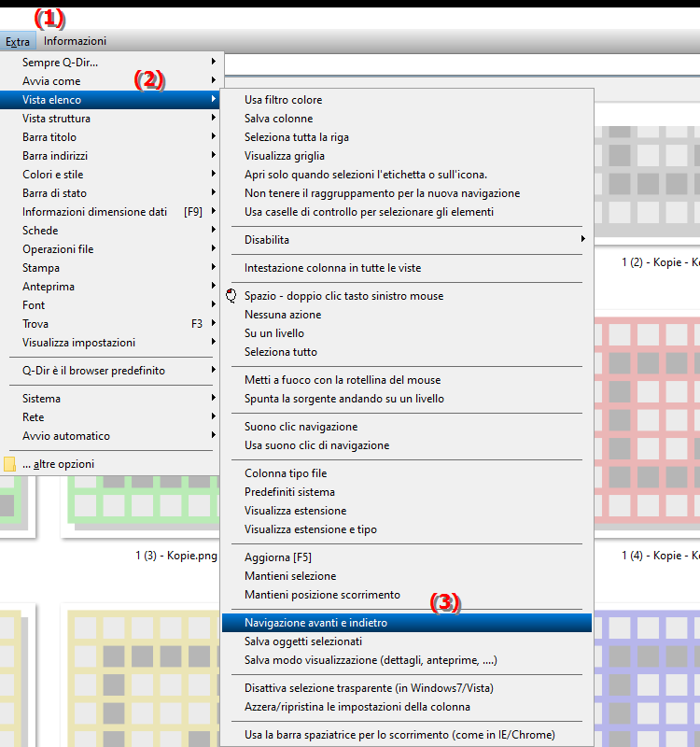Screen dimensions: 700x747
Task: Click file name 1 (3) - Kopie.png
Action: pyautogui.click(x=176, y=556)
